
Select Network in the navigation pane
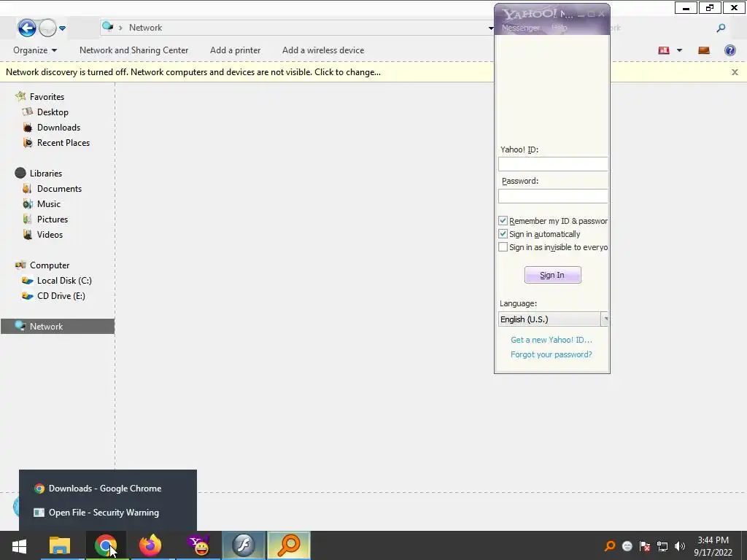[57, 326]
